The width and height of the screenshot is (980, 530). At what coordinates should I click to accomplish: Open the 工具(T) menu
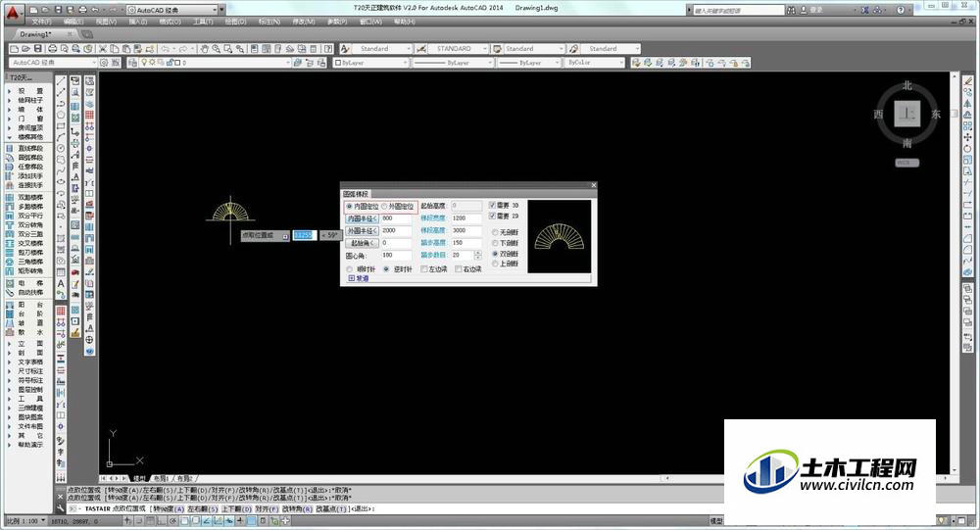203,22
